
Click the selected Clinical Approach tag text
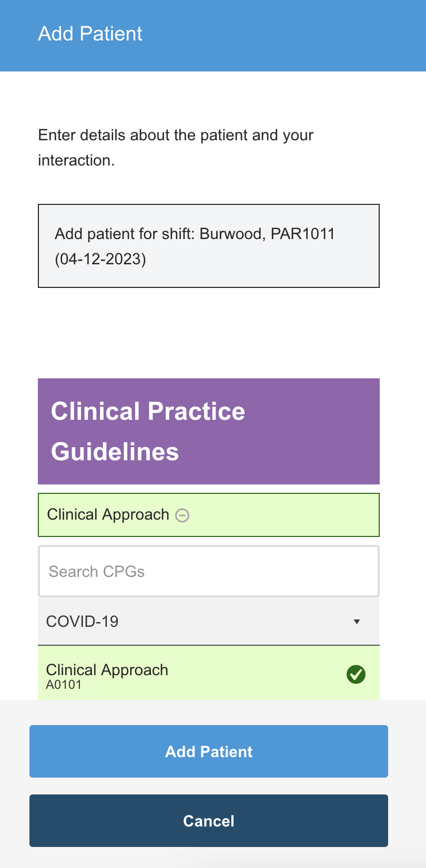pos(108,514)
